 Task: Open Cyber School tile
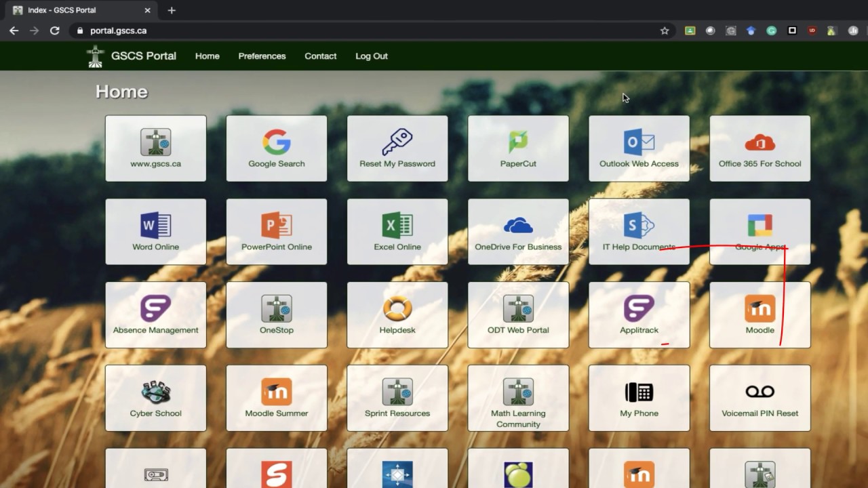coord(155,399)
